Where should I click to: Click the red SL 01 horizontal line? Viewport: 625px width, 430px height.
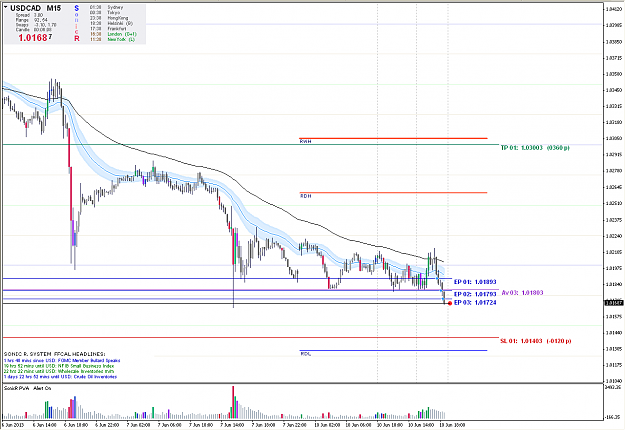click(x=250, y=338)
